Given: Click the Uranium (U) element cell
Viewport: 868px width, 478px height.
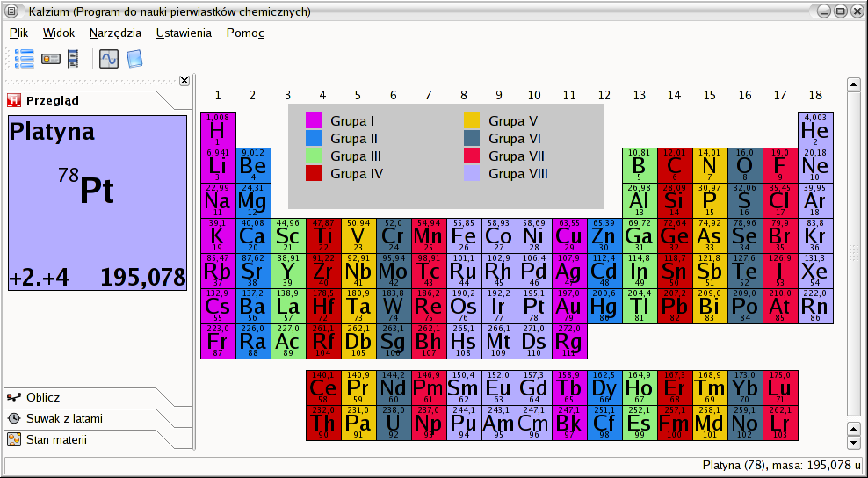Looking at the screenshot, I should (394, 424).
